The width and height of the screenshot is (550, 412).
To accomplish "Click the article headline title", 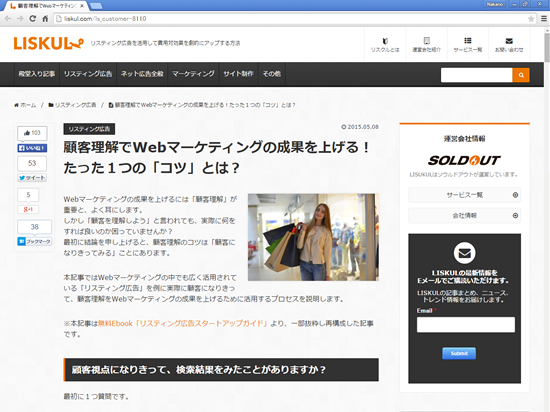I will pos(217,158).
